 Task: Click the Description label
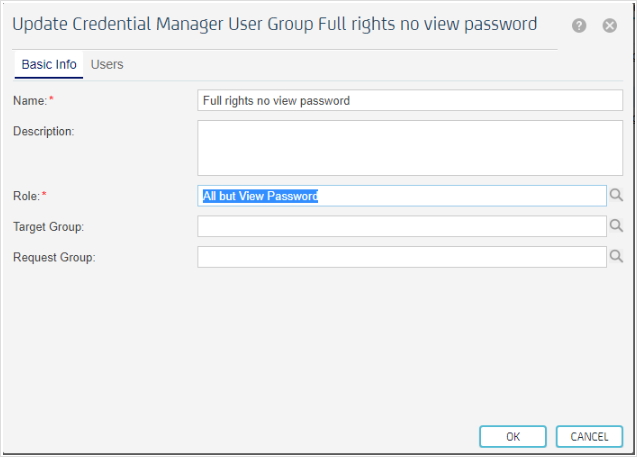point(43,132)
